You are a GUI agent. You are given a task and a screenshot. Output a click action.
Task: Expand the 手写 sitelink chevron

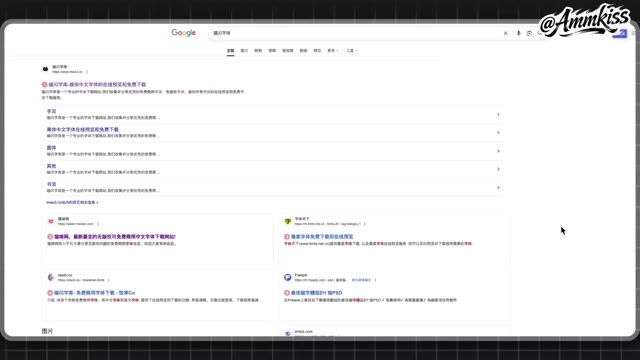coord(498,114)
